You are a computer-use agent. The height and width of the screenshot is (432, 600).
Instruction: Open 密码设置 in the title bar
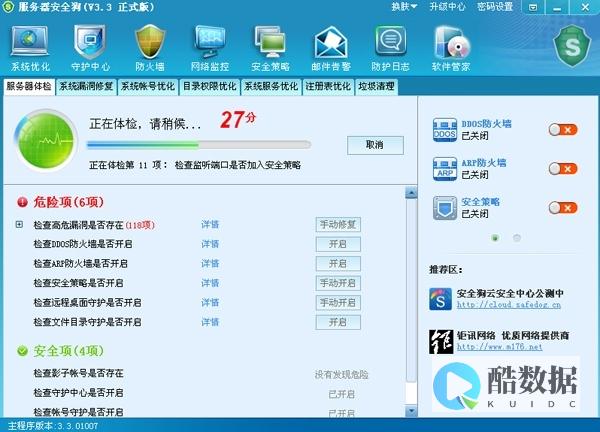495,7
